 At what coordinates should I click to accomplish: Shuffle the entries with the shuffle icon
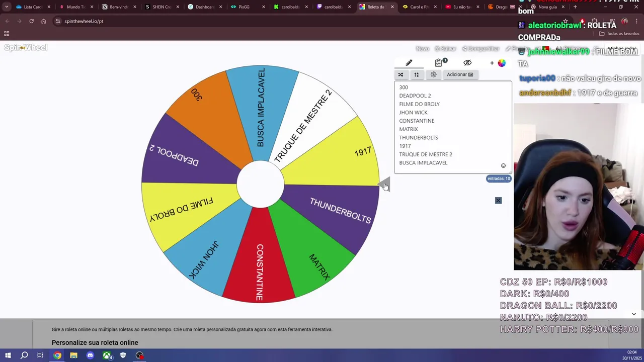point(400,74)
